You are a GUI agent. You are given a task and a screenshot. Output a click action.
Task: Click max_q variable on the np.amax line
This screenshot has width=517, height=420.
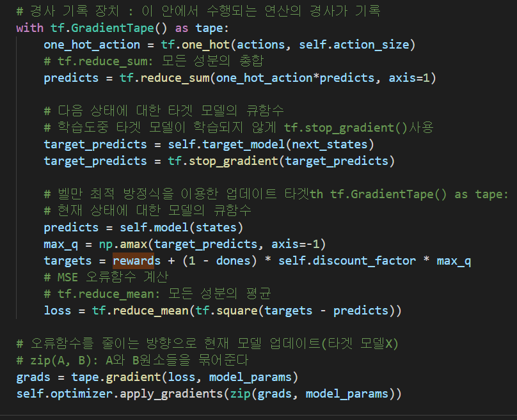[x=61, y=244]
